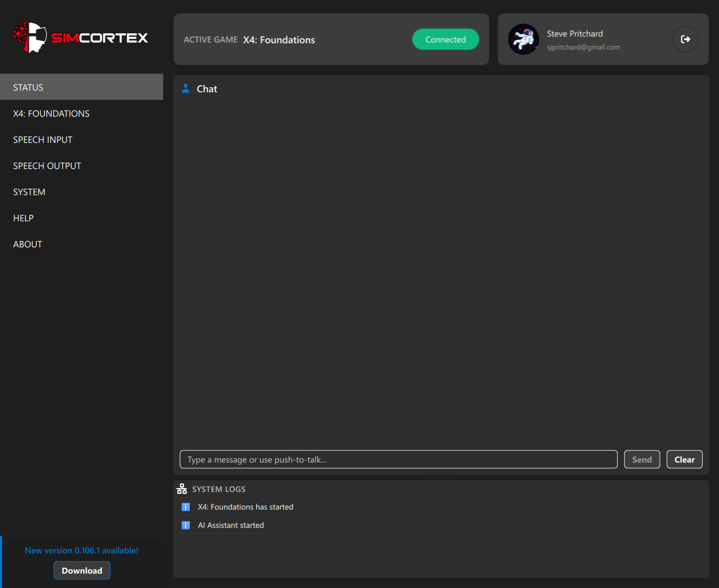Click the SimCortex logo
The width and height of the screenshot is (719, 588).
point(81,38)
